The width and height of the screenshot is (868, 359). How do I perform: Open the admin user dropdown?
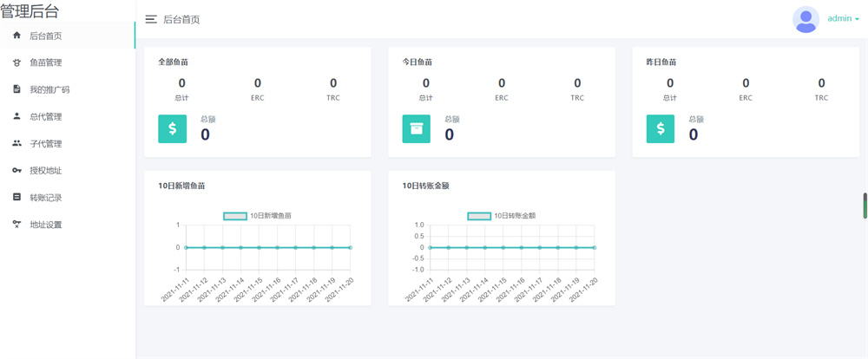click(x=843, y=18)
